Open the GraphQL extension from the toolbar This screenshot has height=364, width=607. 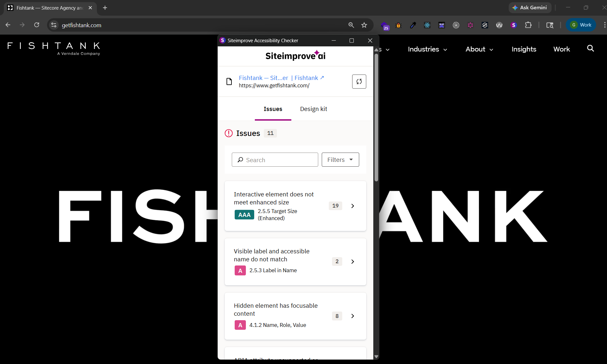tap(470, 25)
